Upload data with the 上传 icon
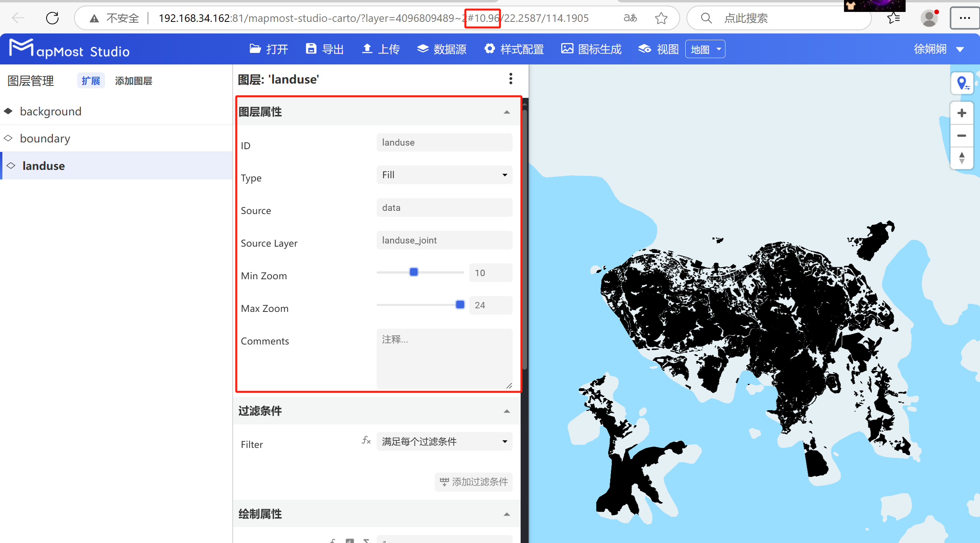This screenshot has height=543, width=980. [380, 49]
